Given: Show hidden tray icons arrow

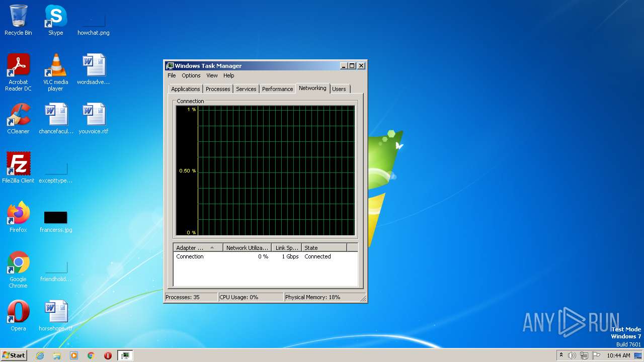Looking at the screenshot, I should (561, 355).
